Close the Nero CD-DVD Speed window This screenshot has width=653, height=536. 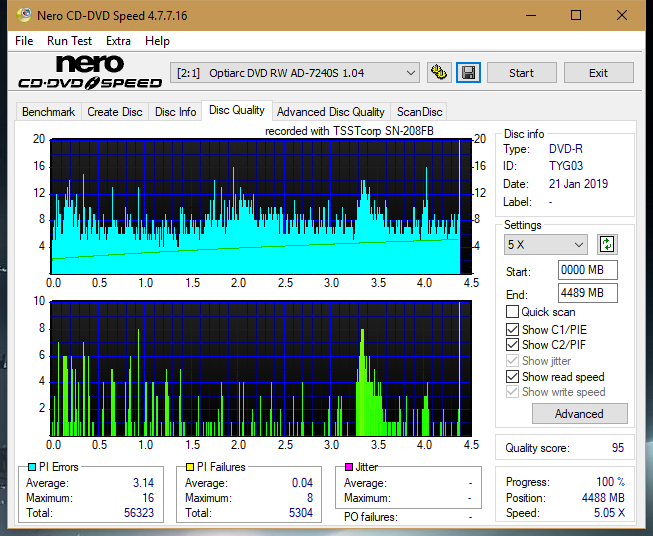point(622,15)
